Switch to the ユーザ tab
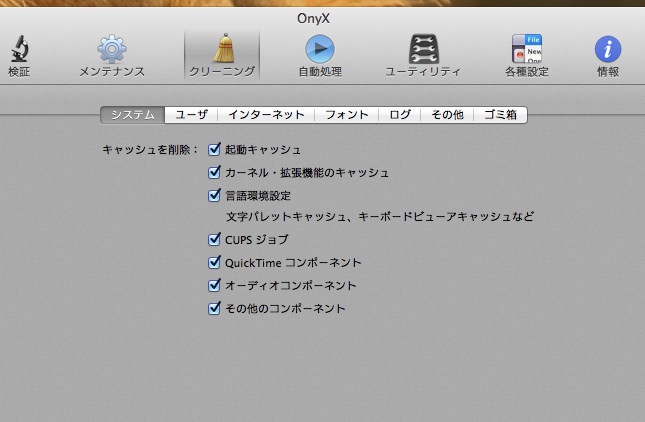645x422 pixels. [x=191, y=115]
